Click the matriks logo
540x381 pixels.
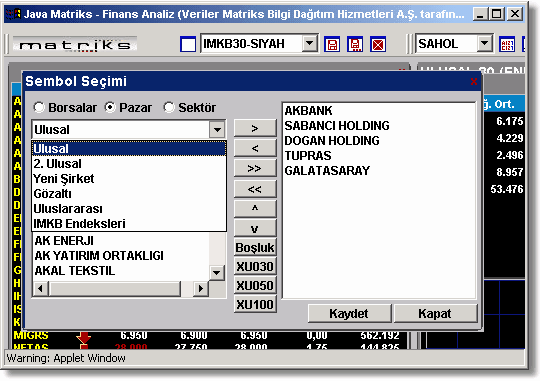[x=75, y=45]
